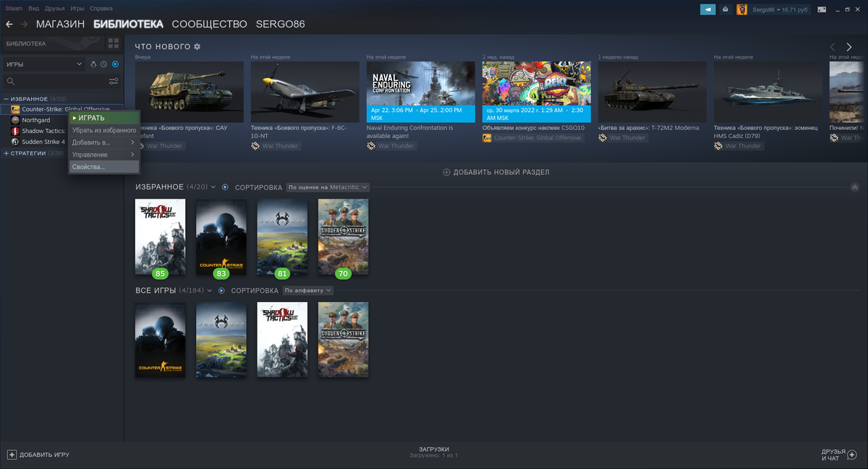The height and width of the screenshot is (469, 868).
Task: Open the ЗАГРУЗКИ downloads status
Action: [434, 452]
